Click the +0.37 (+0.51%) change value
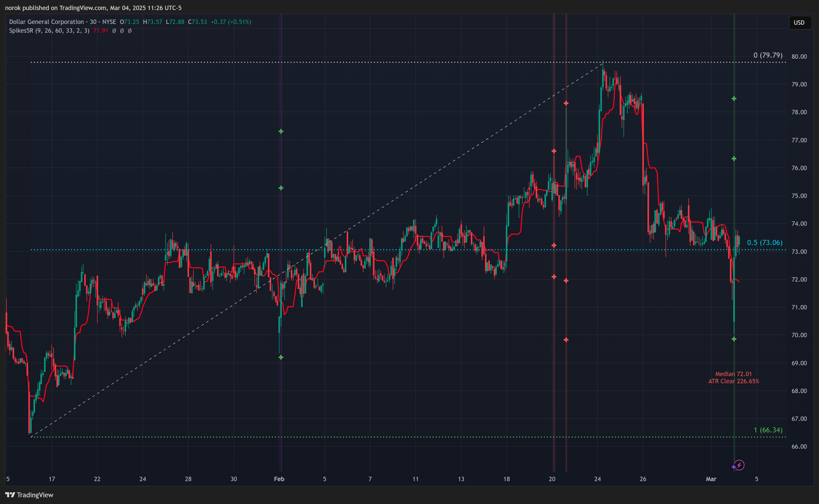 click(231, 22)
